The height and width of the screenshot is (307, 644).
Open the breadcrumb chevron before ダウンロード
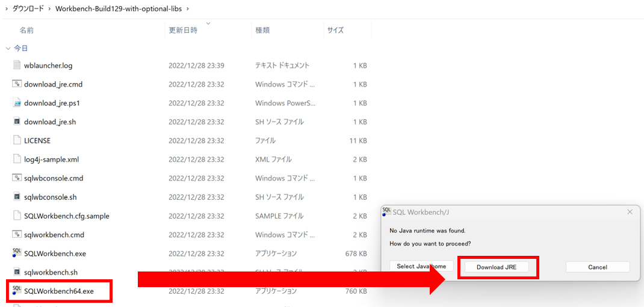[x=7, y=8]
